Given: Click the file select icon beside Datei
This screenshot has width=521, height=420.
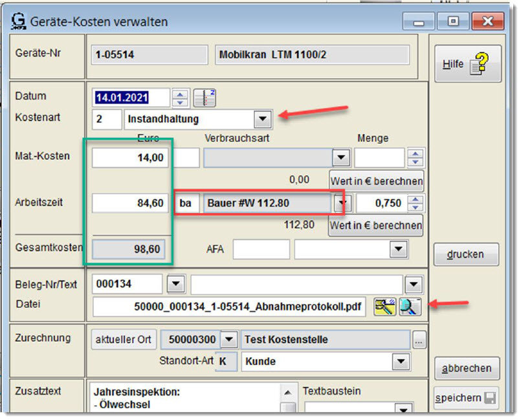Looking at the screenshot, I should pos(386,307).
